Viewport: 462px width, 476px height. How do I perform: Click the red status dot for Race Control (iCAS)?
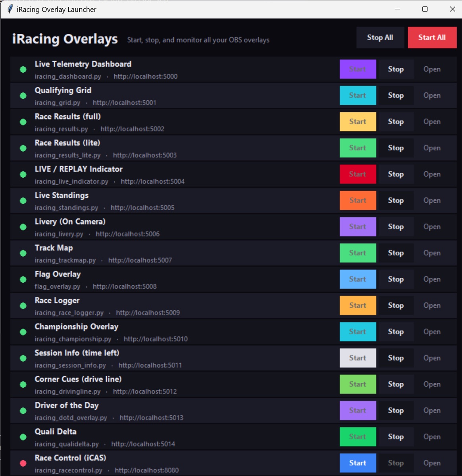(23, 463)
